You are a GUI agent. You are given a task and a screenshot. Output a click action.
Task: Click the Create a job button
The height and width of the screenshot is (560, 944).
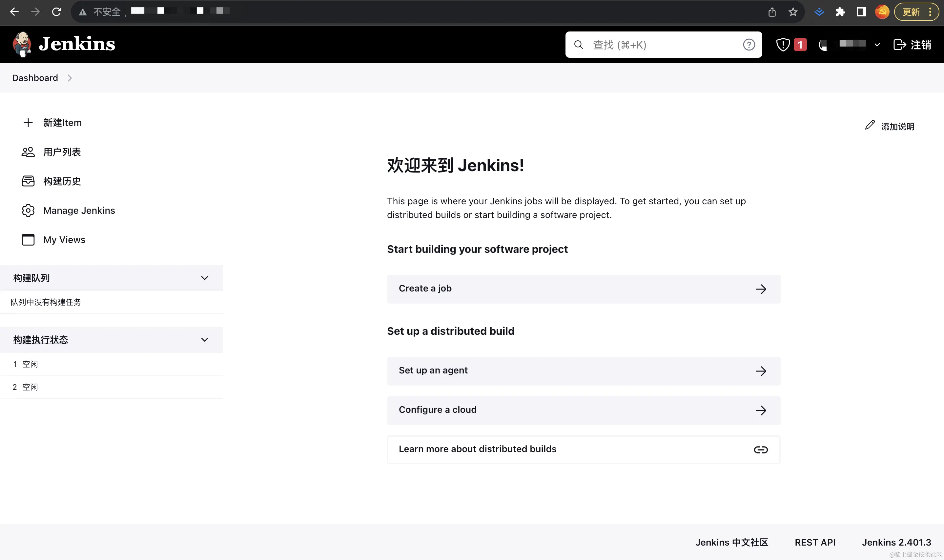coord(583,289)
